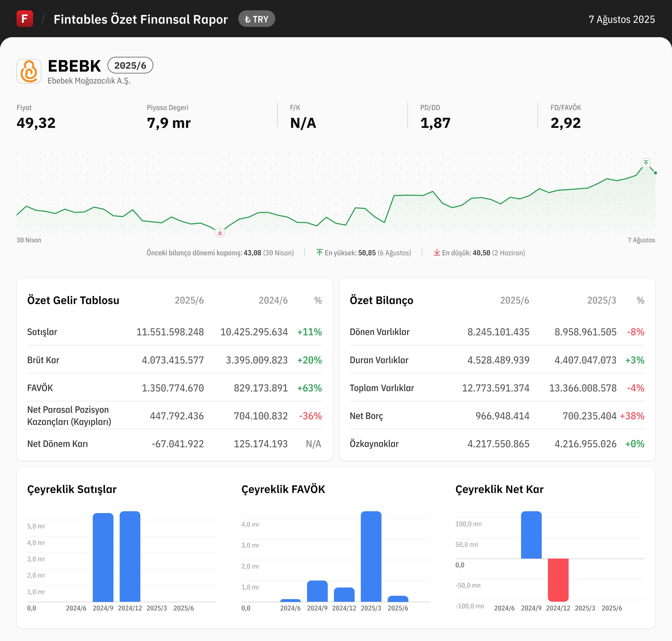Screen dimensions: 672x641
Task: Click the lowest price 40,50 text
Action: pos(481,253)
